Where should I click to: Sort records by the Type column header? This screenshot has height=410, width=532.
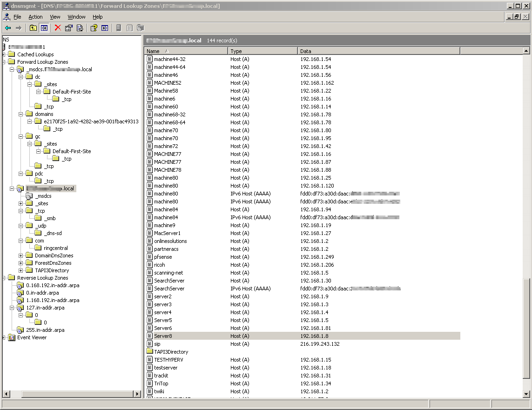pyautogui.click(x=263, y=51)
